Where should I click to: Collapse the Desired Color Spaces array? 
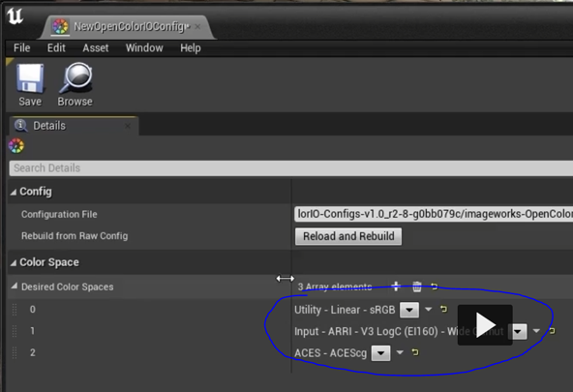pos(14,286)
